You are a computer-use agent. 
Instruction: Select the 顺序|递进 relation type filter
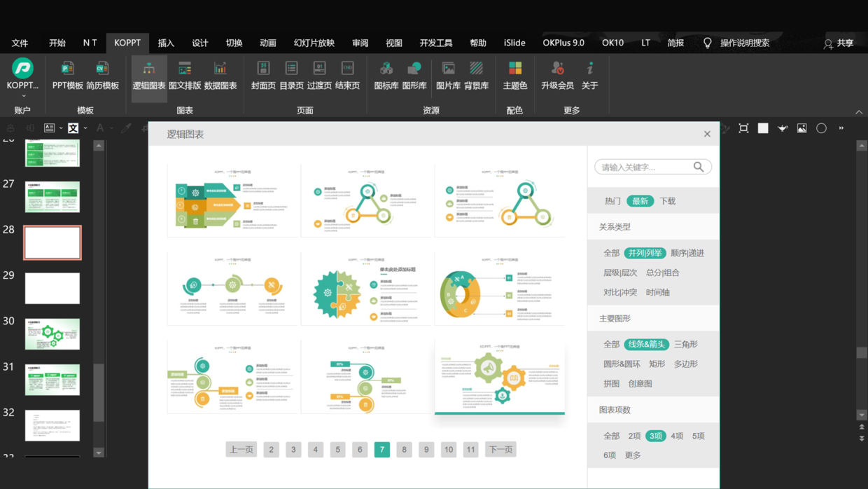click(x=687, y=253)
